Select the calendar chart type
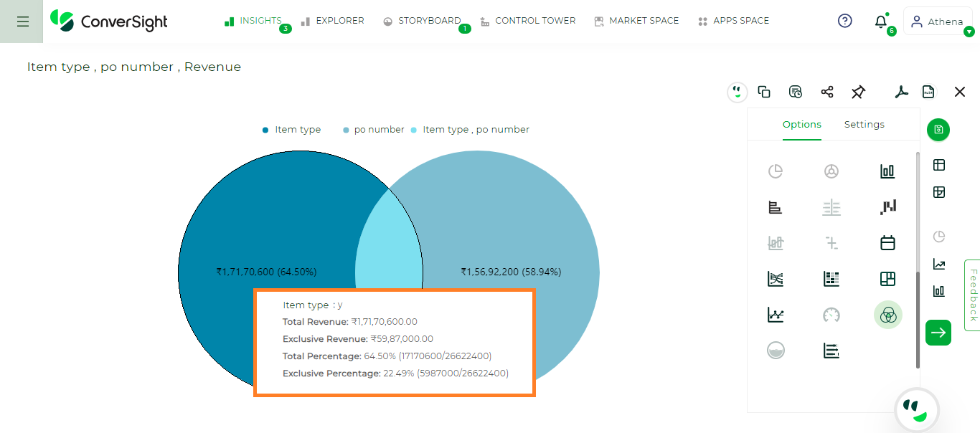The width and height of the screenshot is (980, 433). [887, 243]
